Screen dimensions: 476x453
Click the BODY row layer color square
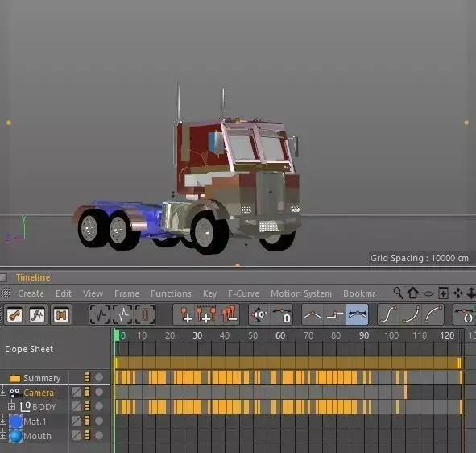coord(77,406)
